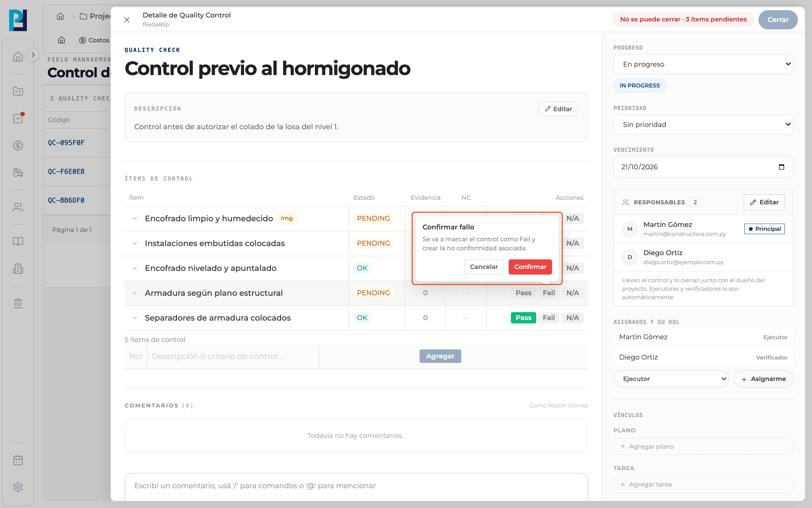The height and width of the screenshot is (508, 812).
Task: Open the people team icon in sidebar
Action: (x=18, y=207)
